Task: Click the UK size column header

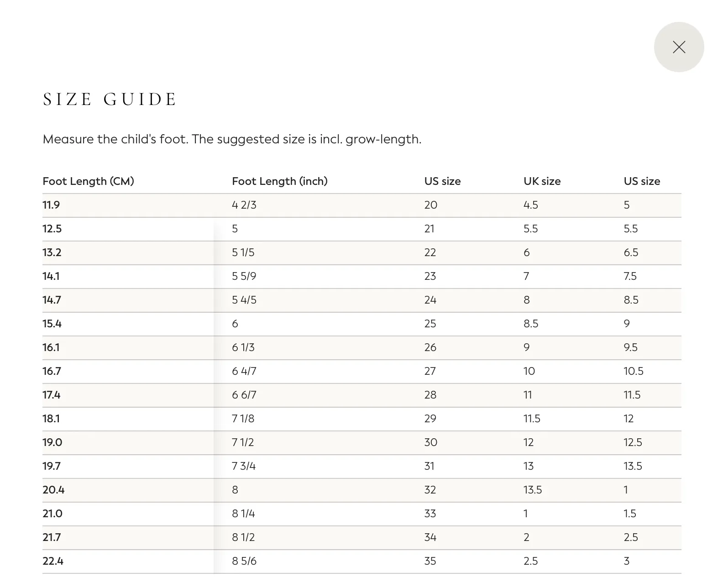Action: point(542,181)
